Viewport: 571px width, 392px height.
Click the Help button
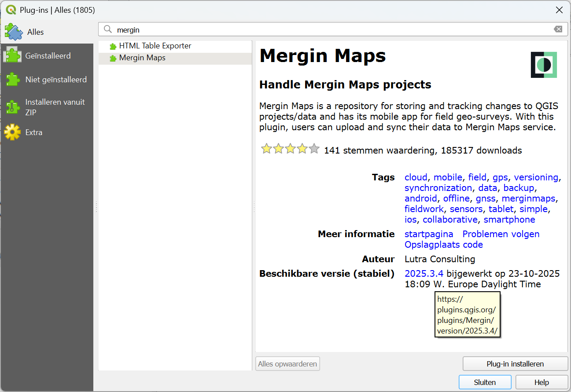tap(541, 382)
